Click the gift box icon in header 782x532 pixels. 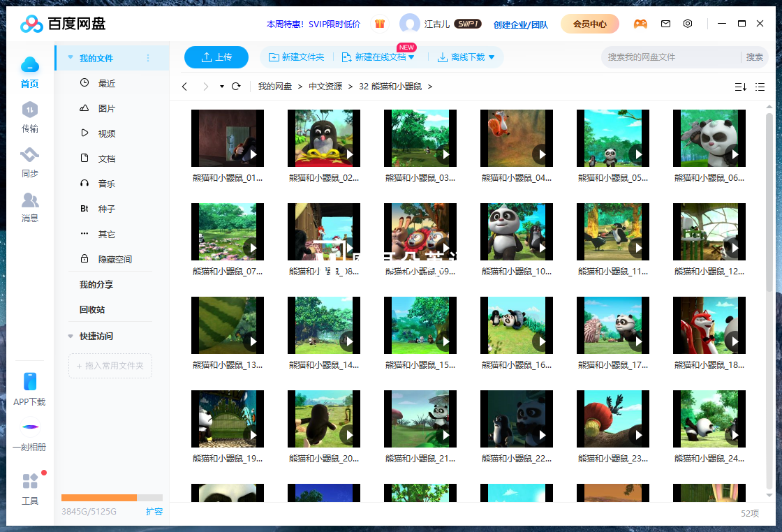pos(380,24)
